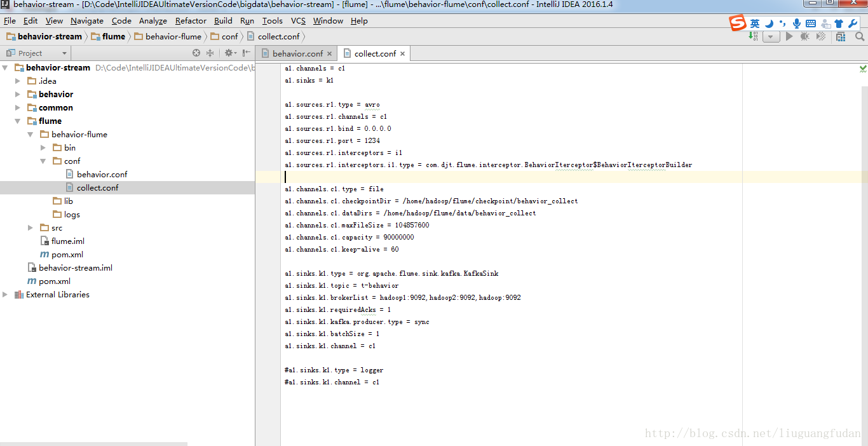
Task: Click Project panel horizontal scrollbar
Action: (x=93, y=443)
